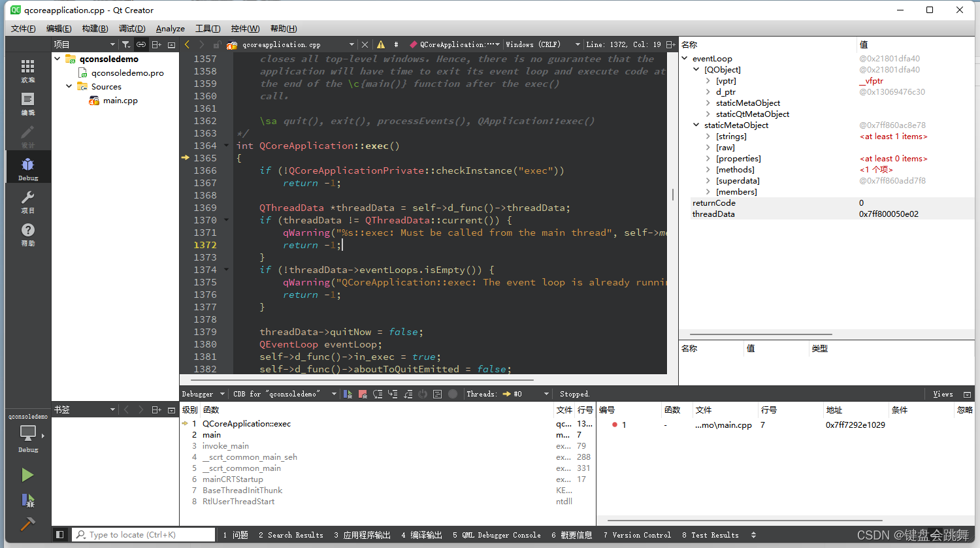Open the 5 QML Debugger Console pane

coord(497,535)
